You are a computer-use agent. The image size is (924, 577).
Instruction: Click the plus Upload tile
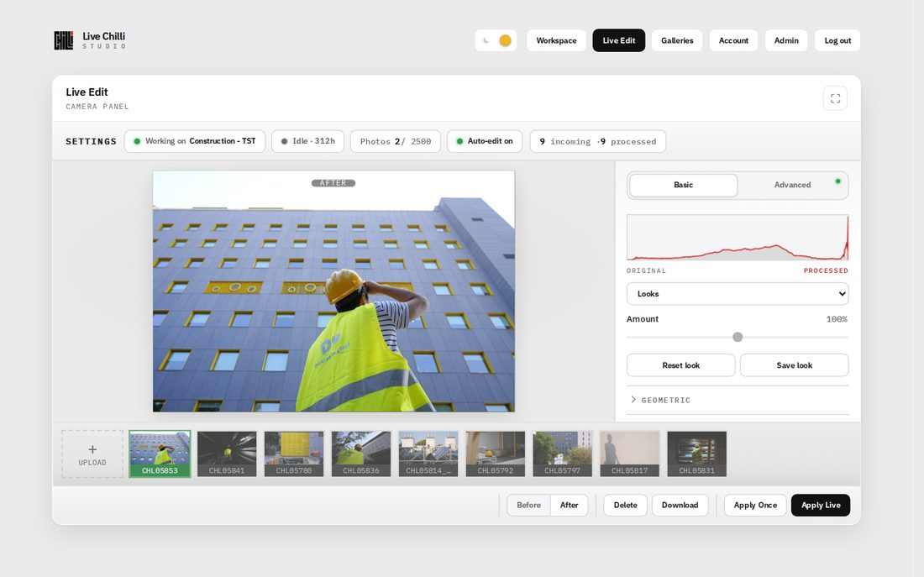[92, 454]
